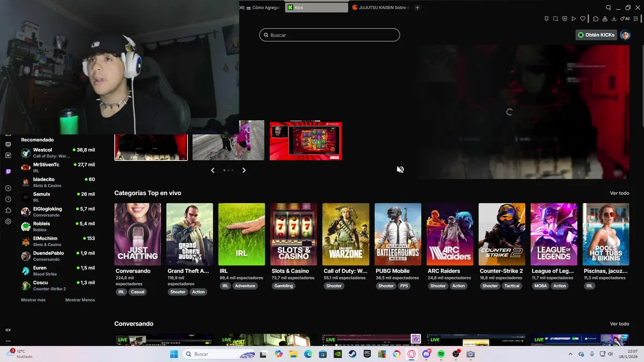This screenshot has width=644, height=362.
Task: Click the Gambling tag under Slots & Casino
Action: pyautogui.click(x=284, y=286)
